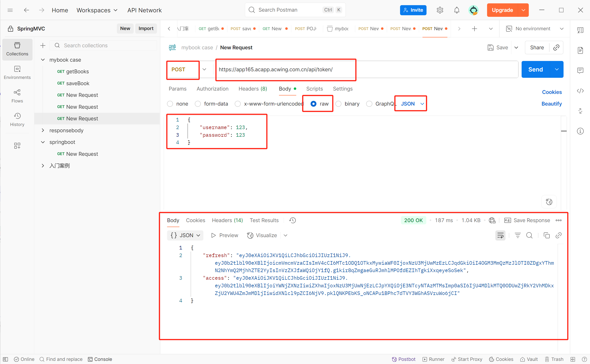Click Save Response
This screenshot has height=364, width=590.
(x=527, y=220)
